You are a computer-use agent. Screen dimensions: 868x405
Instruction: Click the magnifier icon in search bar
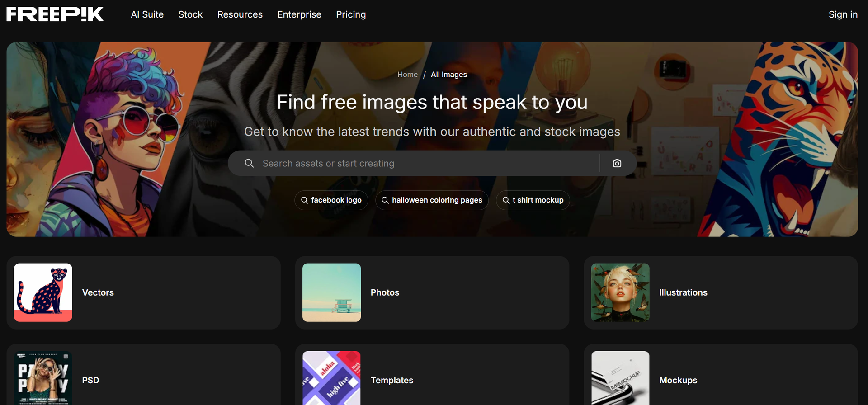[x=249, y=163]
